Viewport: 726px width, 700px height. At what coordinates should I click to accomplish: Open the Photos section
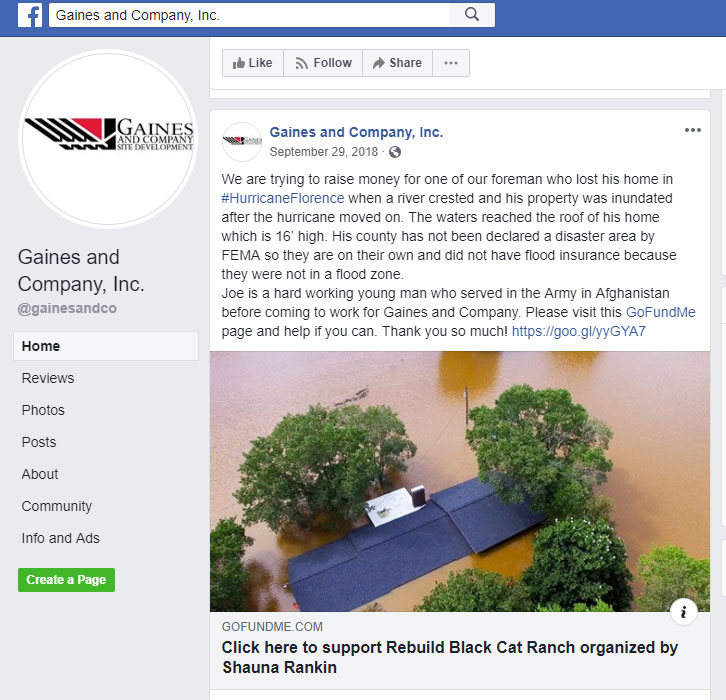click(x=43, y=410)
